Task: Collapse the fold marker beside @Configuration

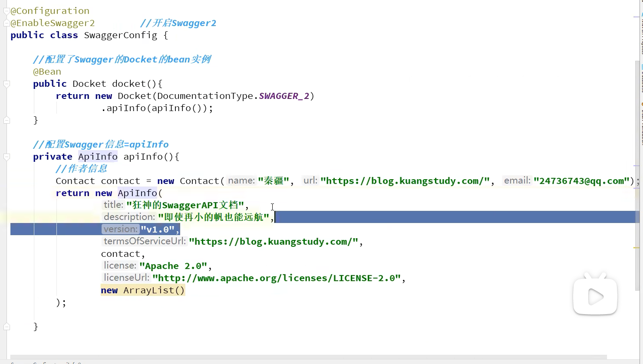Action: point(7,11)
